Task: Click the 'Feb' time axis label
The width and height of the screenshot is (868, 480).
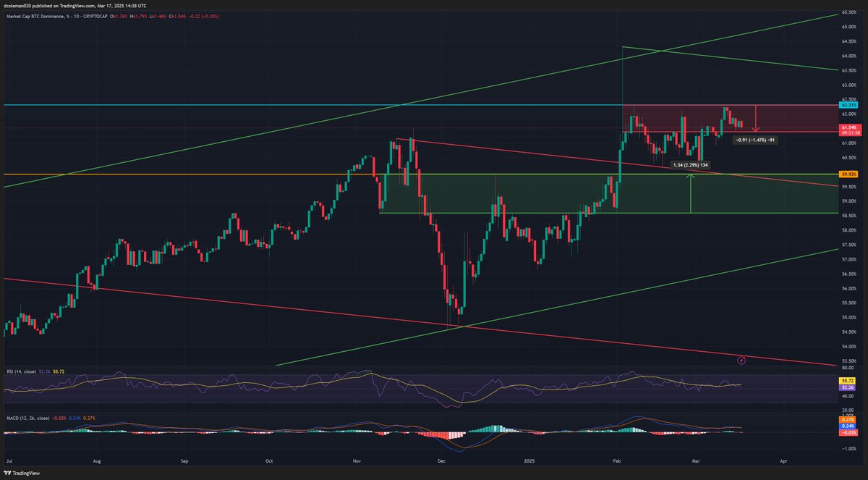Action: tap(617, 460)
